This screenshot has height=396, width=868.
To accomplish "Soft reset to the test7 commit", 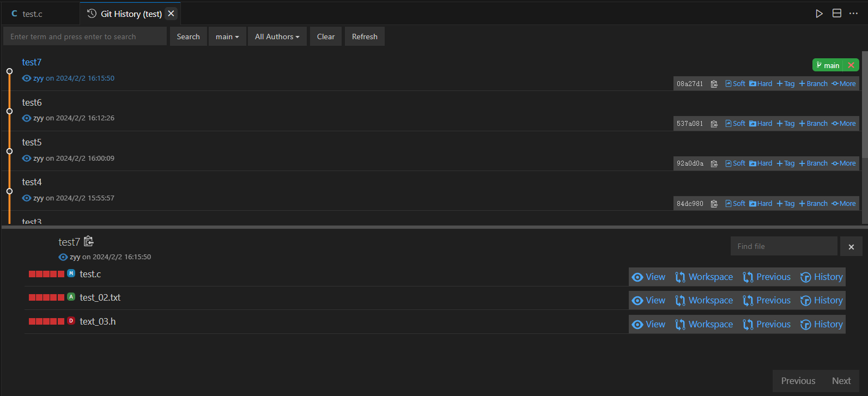I will [x=735, y=84].
